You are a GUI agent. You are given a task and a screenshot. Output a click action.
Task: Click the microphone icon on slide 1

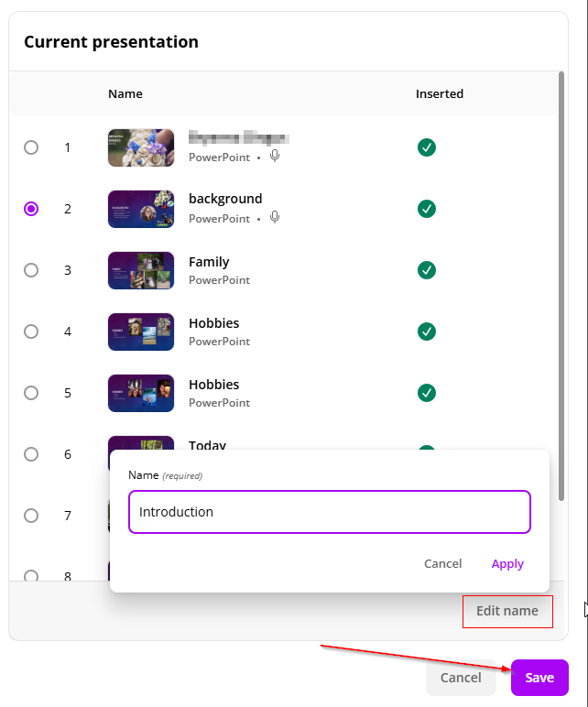[275, 157]
